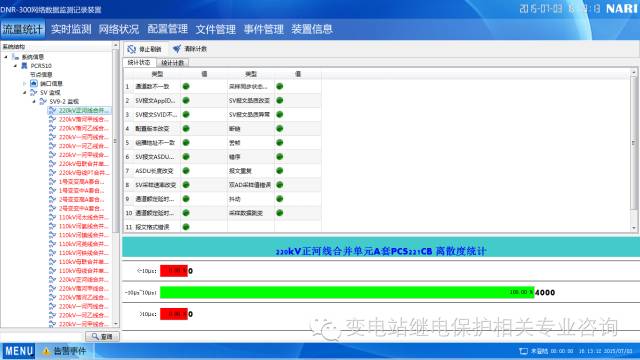Open the 网络状况 main menu
Screen dimensions: 640x360
click(x=119, y=29)
